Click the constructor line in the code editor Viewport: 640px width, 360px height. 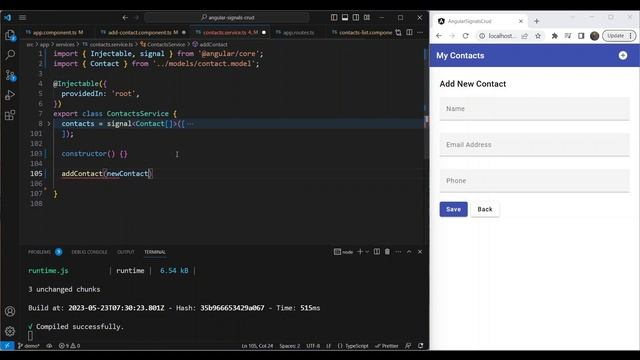95,153
